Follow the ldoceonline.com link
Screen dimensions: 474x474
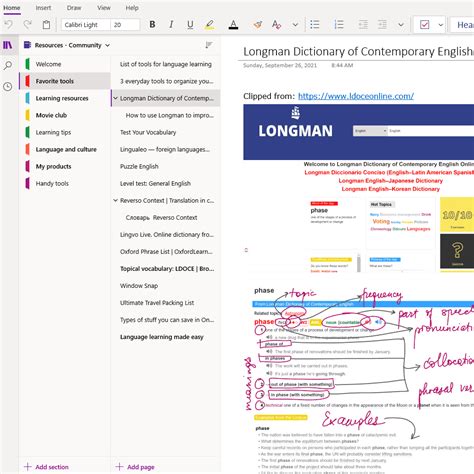click(x=356, y=96)
